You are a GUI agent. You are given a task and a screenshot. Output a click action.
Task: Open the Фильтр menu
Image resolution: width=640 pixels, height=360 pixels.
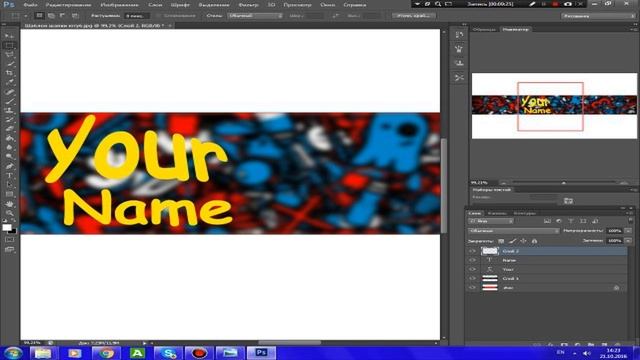[x=248, y=5]
